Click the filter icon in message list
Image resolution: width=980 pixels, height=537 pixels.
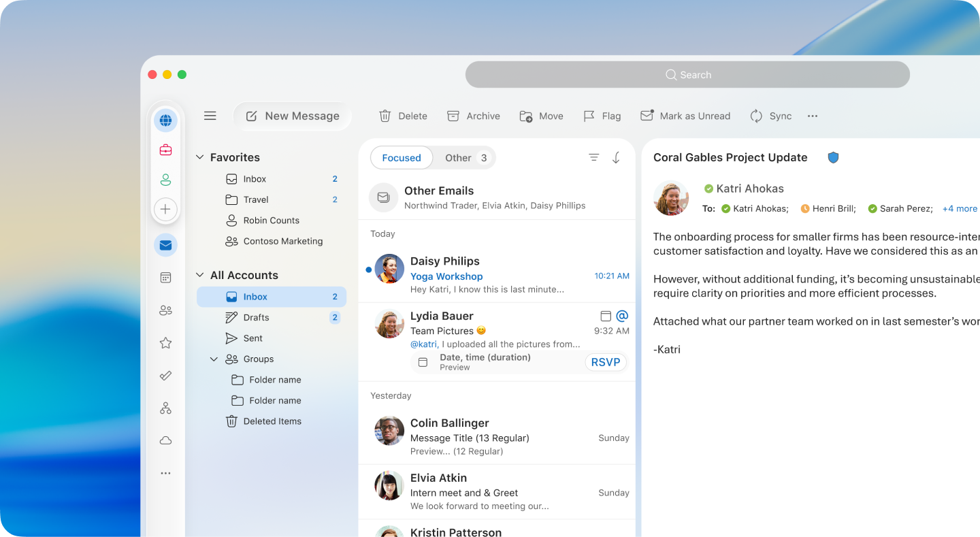pos(593,157)
